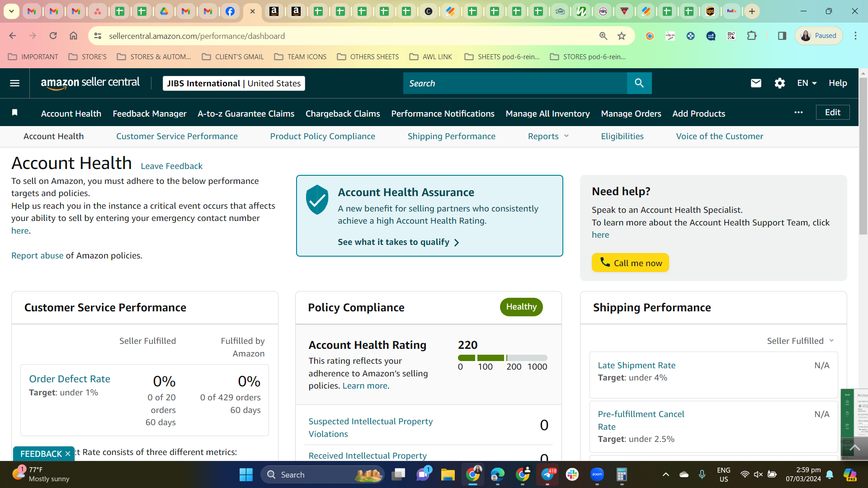Open the IMPORTANT bookmarks folder
Screen dimensions: 868x488
click(x=33, y=56)
